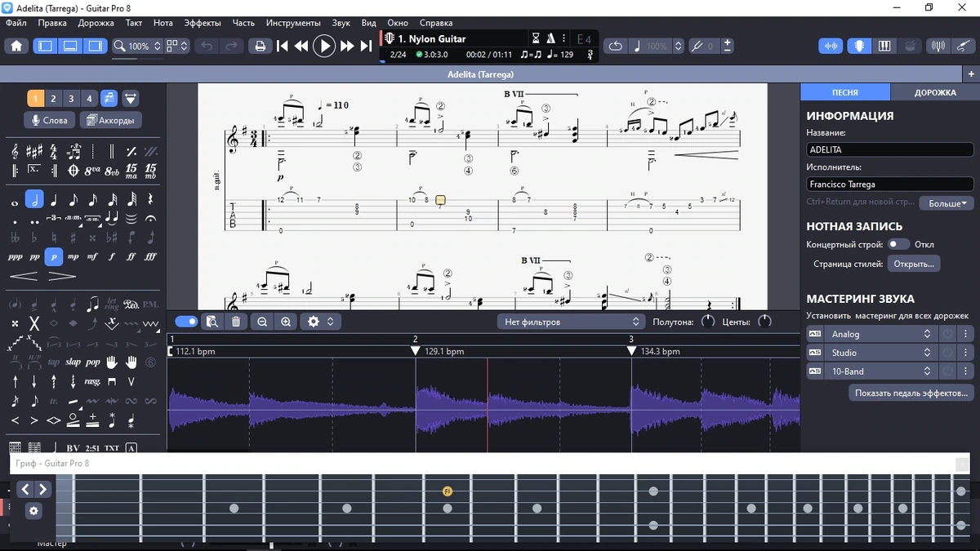Screen dimensions: 980x551
Task: Apply the slap effect
Action: pos(73,362)
